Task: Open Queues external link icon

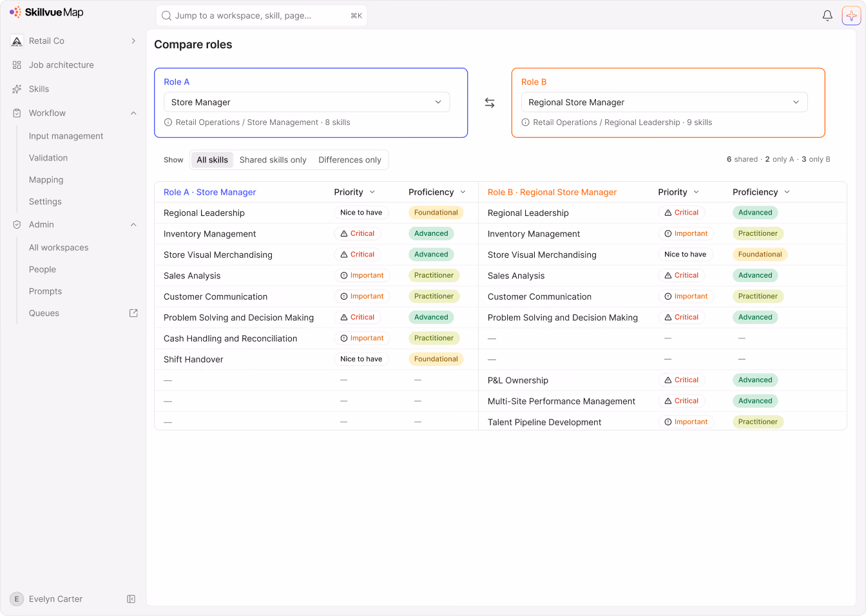Action: (x=133, y=313)
